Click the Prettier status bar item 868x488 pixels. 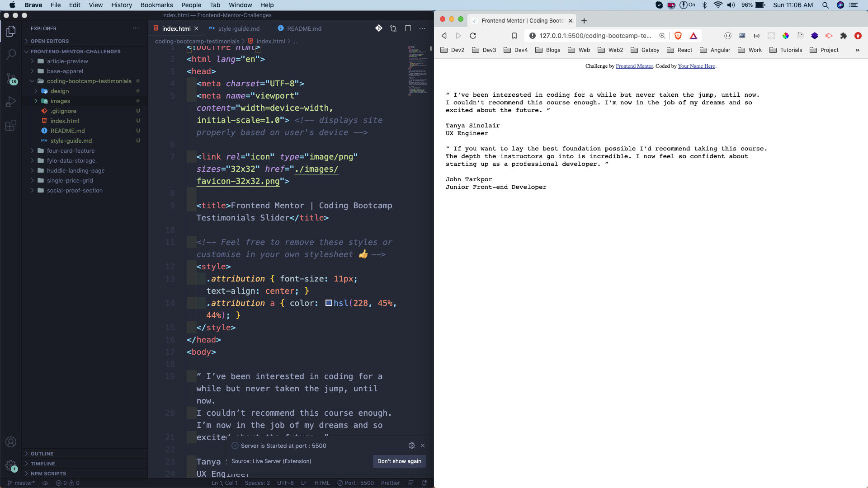390,483
